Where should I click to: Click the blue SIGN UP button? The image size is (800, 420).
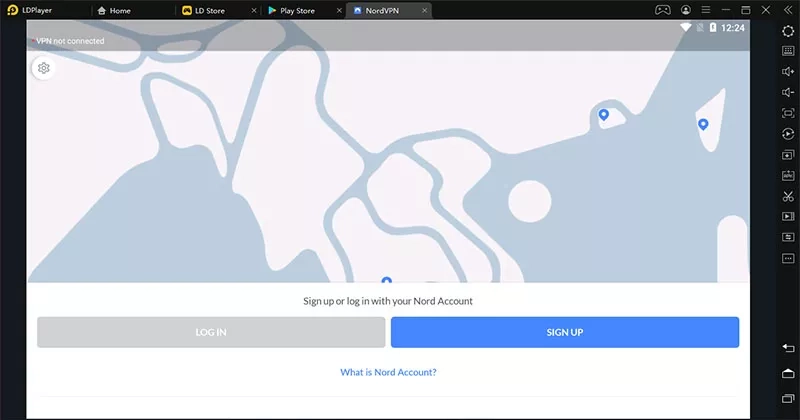[x=564, y=332]
